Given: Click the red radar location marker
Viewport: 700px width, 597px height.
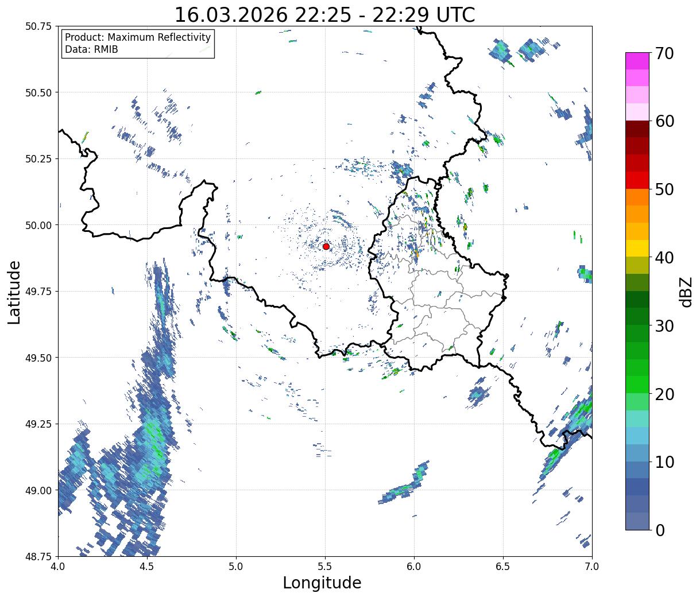Looking at the screenshot, I should 326,246.
